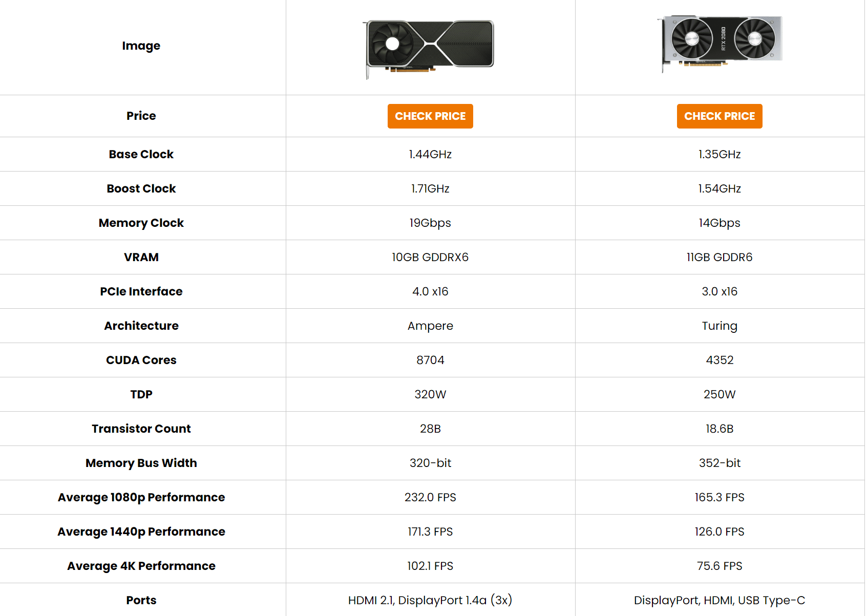Select the 10GB GDDRX6 cell
The height and width of the screenshot is (616, 867).
coord(430,257)
